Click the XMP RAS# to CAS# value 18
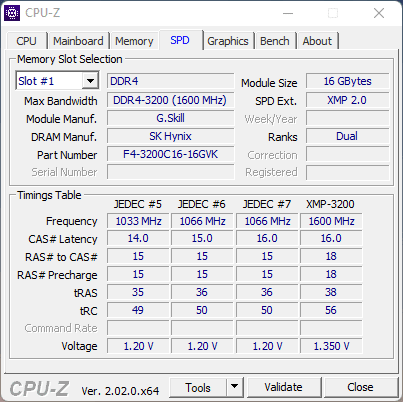Screen dimensions: 403x402 (x=331, y=256)
